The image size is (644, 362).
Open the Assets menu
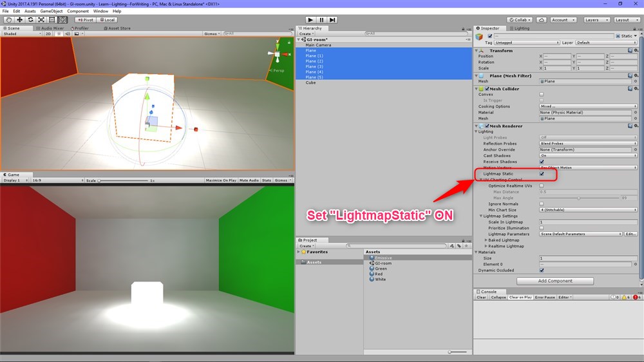click(30, 11)
